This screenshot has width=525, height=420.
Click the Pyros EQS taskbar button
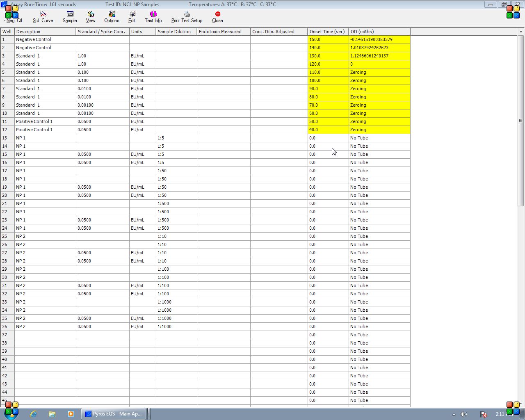(114, 414)
